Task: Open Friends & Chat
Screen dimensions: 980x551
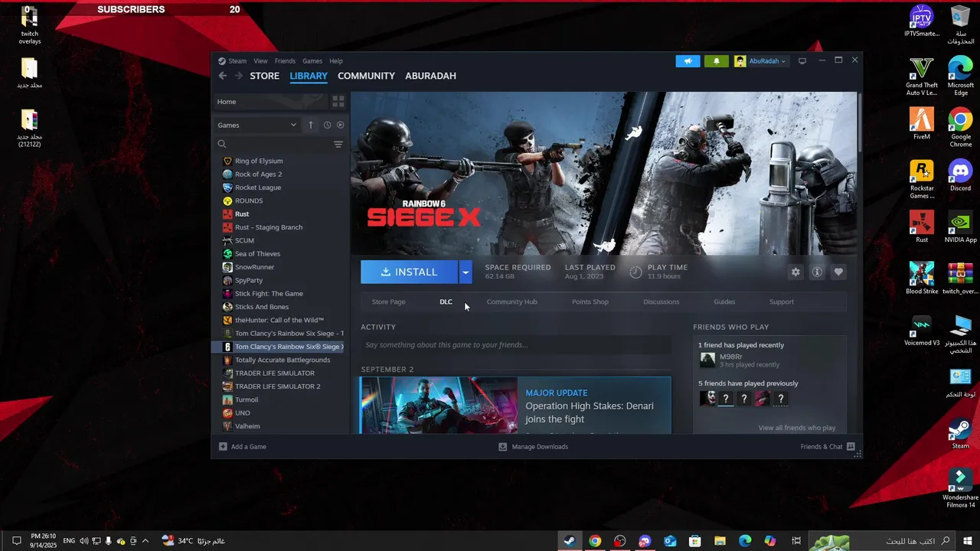Action: [828, 446]
